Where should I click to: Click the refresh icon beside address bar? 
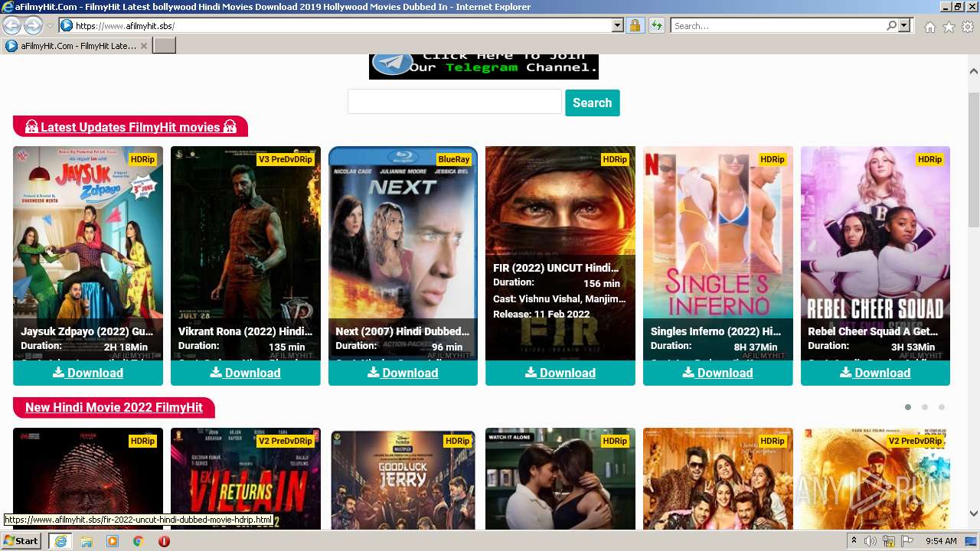point(656,25)
